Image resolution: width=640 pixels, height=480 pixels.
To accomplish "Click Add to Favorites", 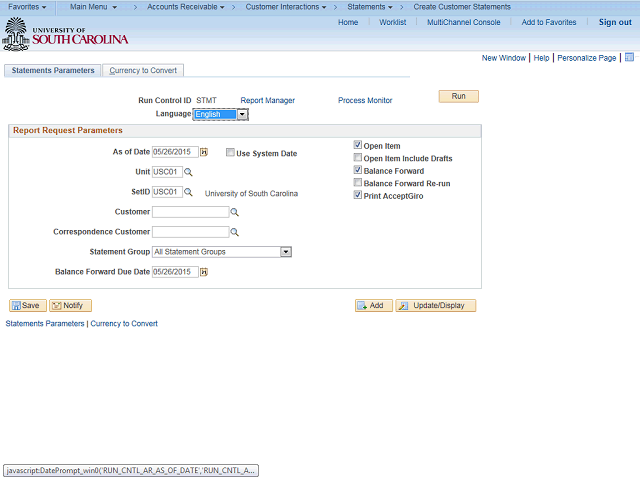I will [x=549, y=22].
